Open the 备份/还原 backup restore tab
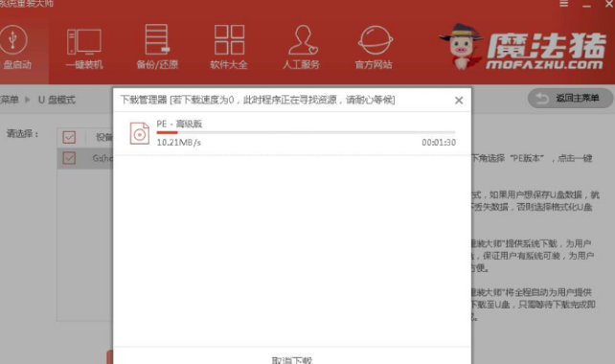Image resolution: width=615 pixels, height=364 pixels. click(x=157, y=47)
